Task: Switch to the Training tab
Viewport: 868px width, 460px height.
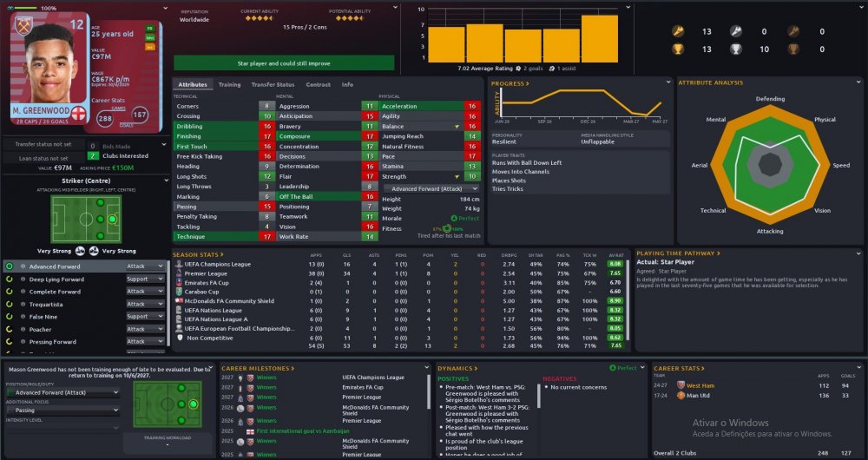Action: click(229, 85)
